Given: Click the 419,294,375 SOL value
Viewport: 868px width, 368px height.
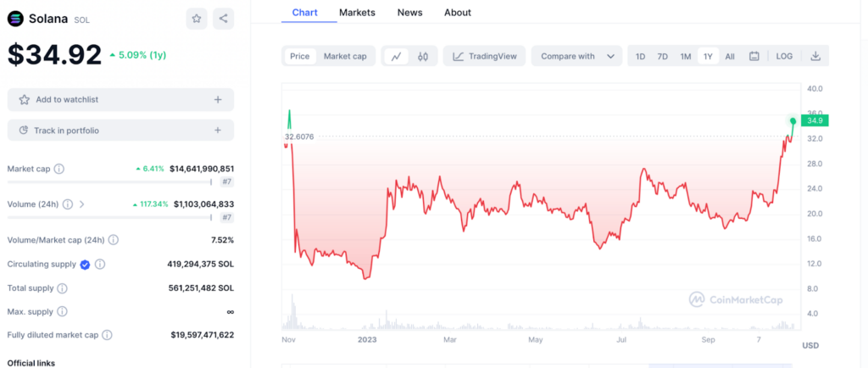Looking at the screenshot, I should pyautogui.click(x=200, y=265).
